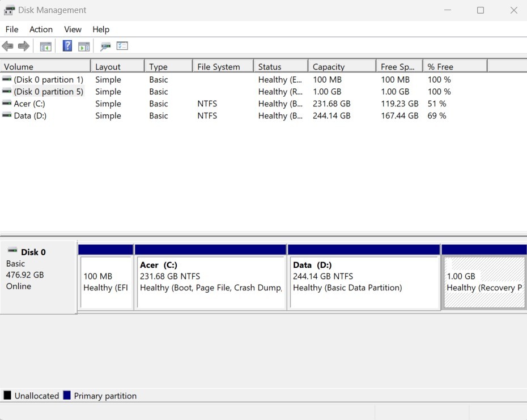Click the 231.68 GB capacity cell
Viewport: 527px width, 420px height.
point(331,104)
